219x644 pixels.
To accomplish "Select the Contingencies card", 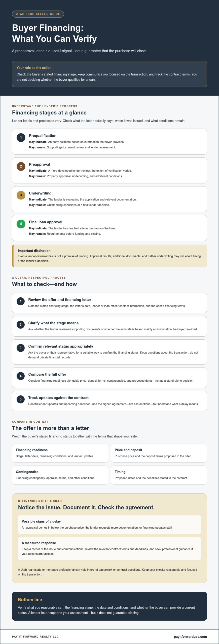I will pyautogui.click(x=60, y=475).
